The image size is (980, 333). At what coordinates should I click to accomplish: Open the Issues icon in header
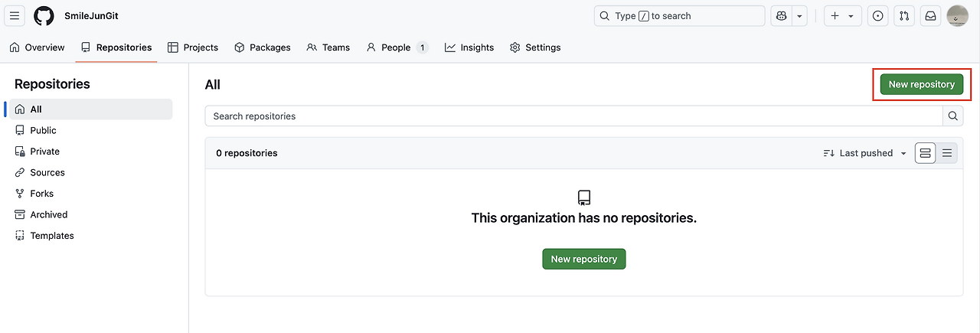tap(877, 16)
